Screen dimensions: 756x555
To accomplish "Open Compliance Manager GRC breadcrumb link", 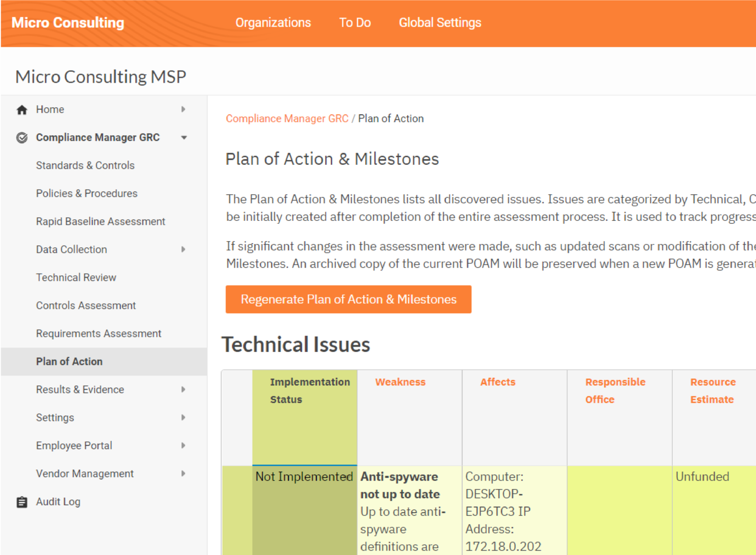I will point(287,118).
